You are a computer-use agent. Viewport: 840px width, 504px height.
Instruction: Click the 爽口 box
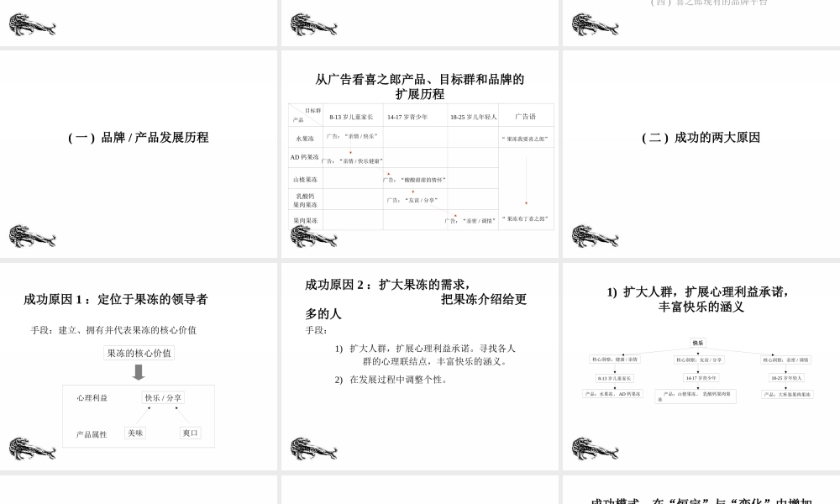coord(190,433)
